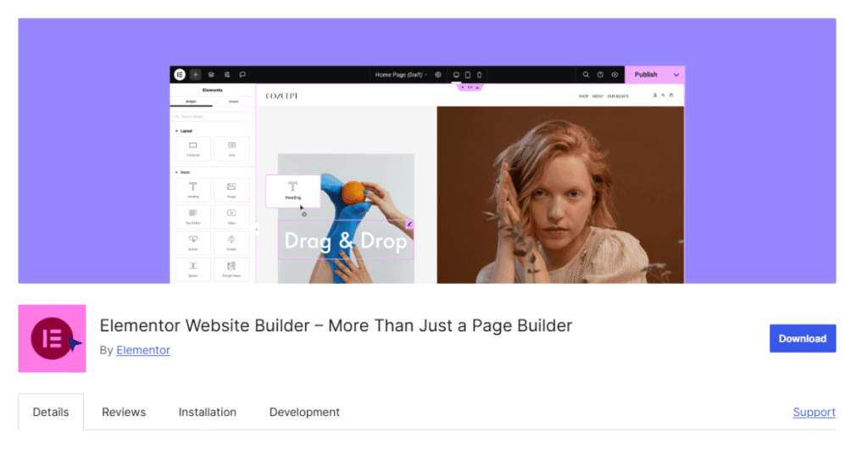Expand the chevron next to Publish

pyautogui.click(x=676, y=75)
